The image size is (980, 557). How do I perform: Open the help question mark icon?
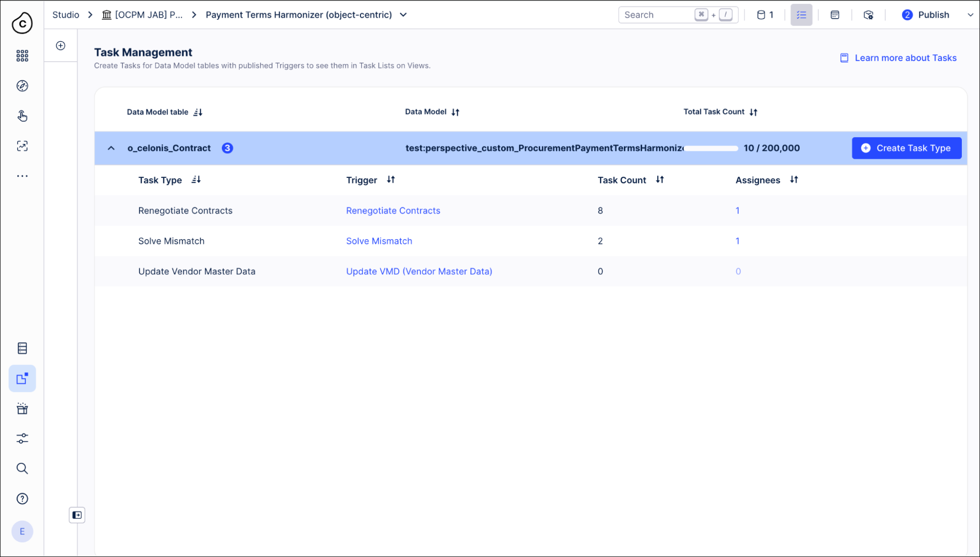pos(22,499)
